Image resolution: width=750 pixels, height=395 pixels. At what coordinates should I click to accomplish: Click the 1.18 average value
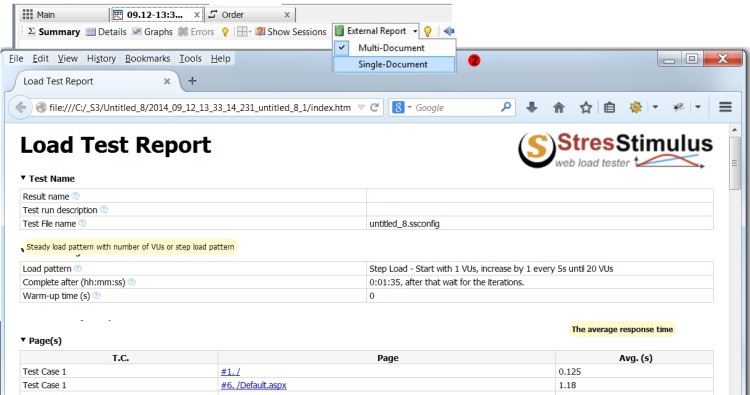(x=567, y=385)
